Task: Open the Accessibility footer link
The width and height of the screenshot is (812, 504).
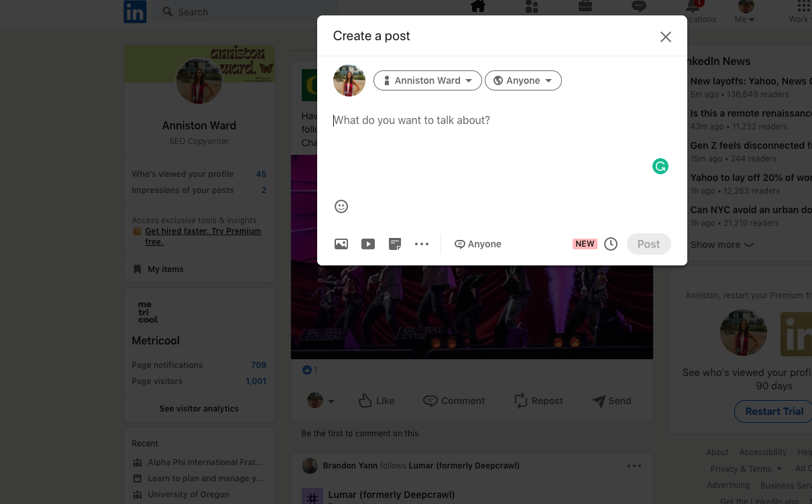Action: point(763,452)
